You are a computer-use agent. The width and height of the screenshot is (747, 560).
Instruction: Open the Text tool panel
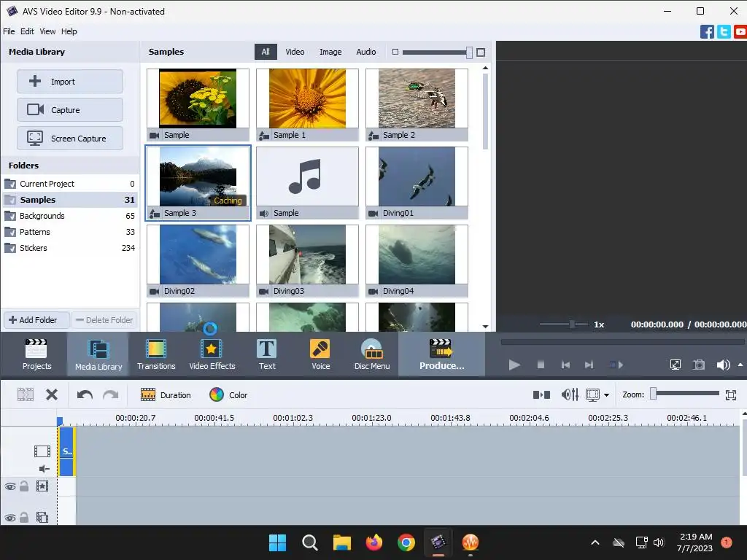[x=267, y=354]
